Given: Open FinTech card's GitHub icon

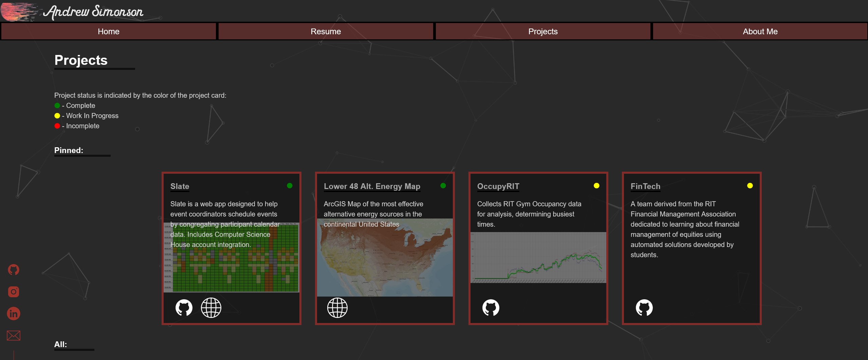Looking at the screenshot, I should [x=644, y=308].
